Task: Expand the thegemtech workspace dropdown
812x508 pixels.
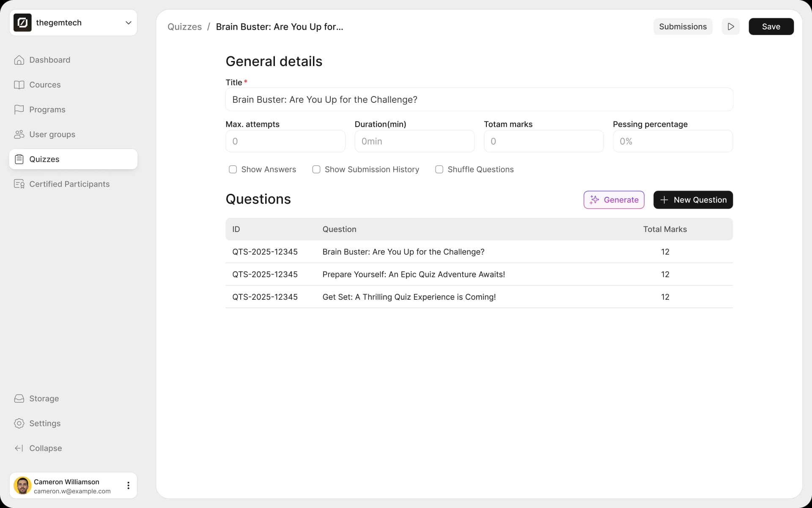Action: click(x=128, y=23)
